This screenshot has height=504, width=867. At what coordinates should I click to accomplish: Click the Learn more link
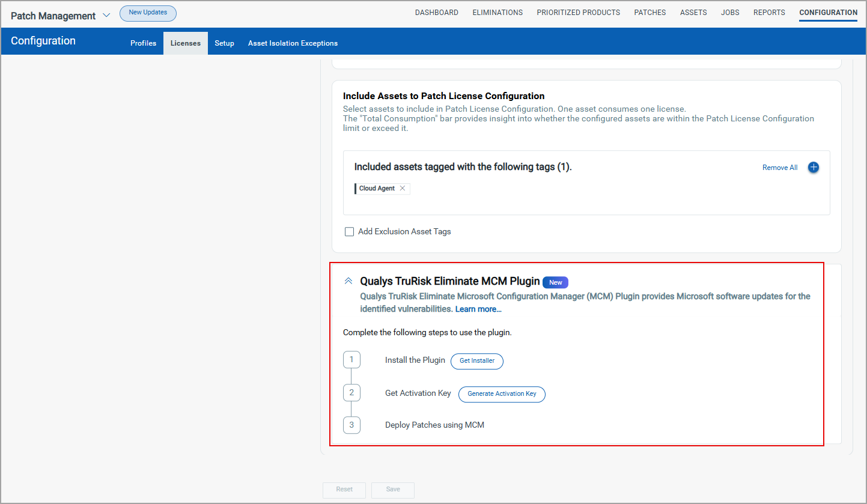478,309
